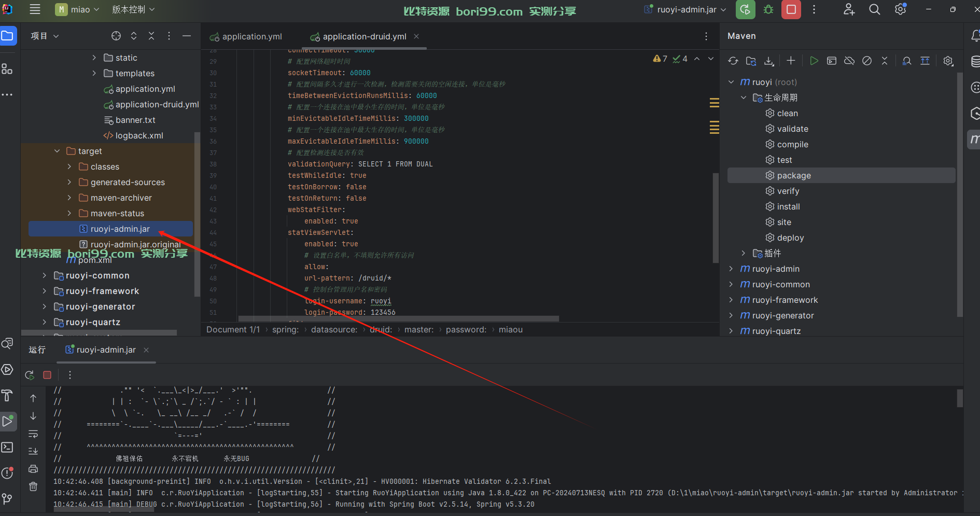Collapse the target folder
This screenshot has width=980, height=516.
coord(57,151)
